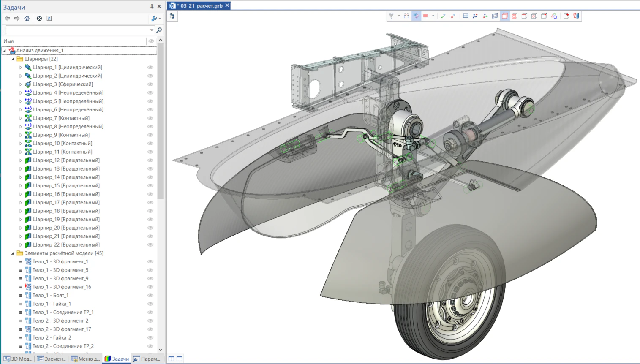Collapse the Шарниры [22] folder

pyautogui.click(x=13, y=59)
